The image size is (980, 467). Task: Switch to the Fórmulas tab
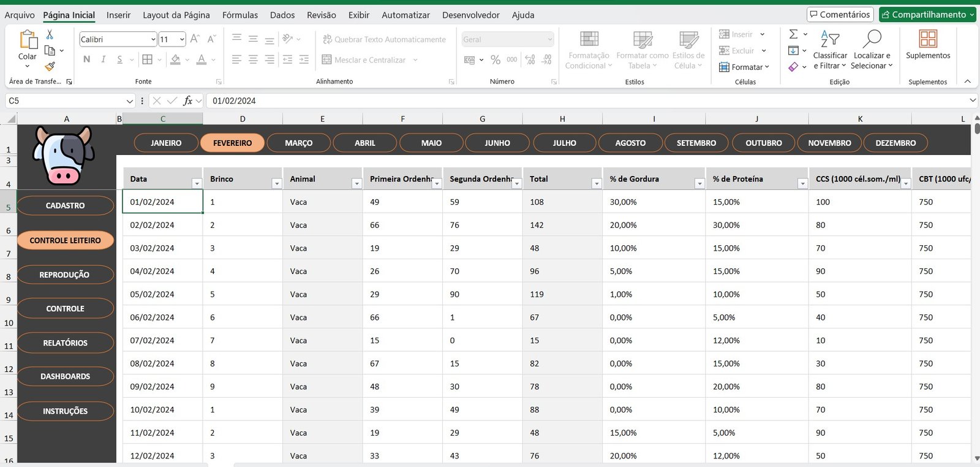240,15
